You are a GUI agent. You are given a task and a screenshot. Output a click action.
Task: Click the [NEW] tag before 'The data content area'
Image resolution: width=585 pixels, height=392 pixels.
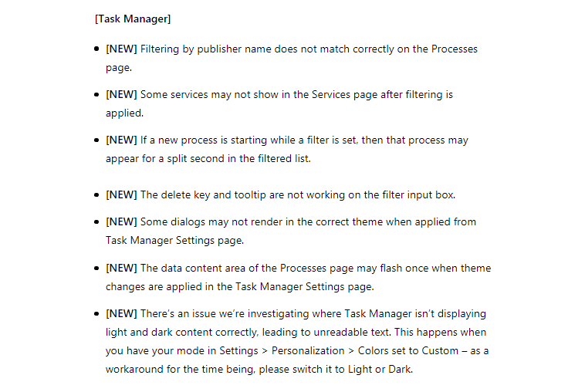coord(121,268)
